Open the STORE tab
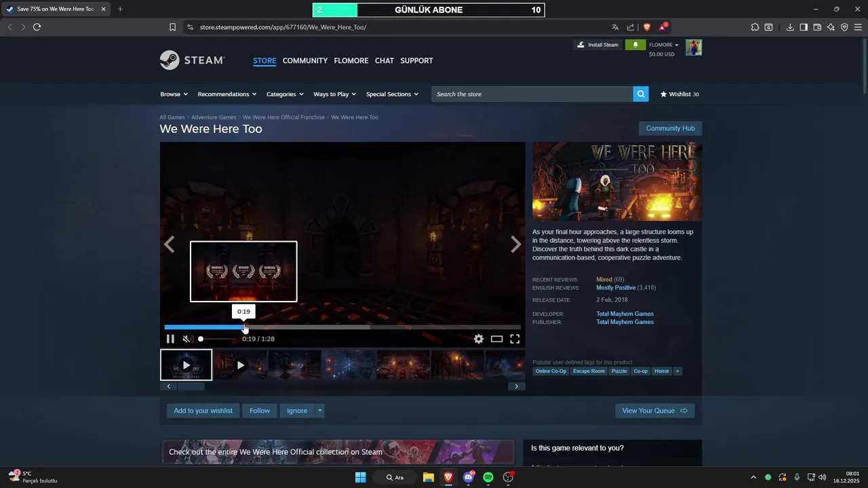The height and width of the screenshot is (488, 868). tap(264, 61)
